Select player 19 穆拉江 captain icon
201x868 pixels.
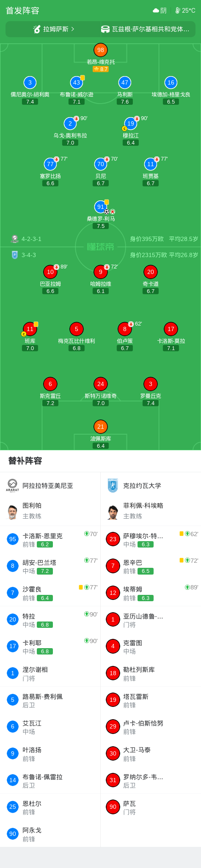(131, 123)
